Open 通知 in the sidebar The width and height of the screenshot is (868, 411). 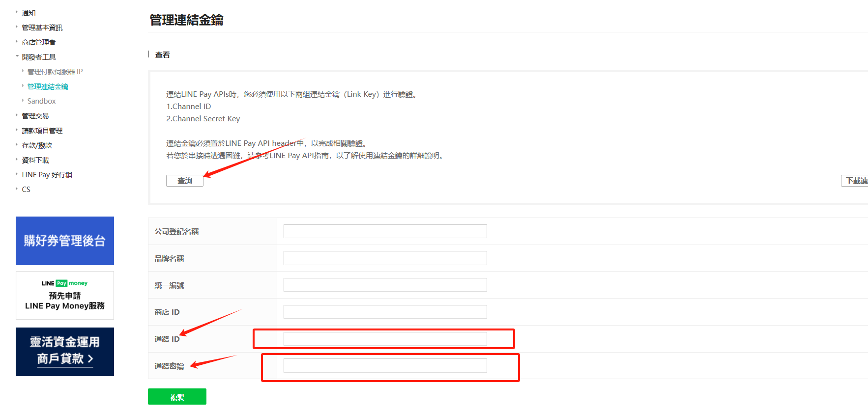[29, 13]
